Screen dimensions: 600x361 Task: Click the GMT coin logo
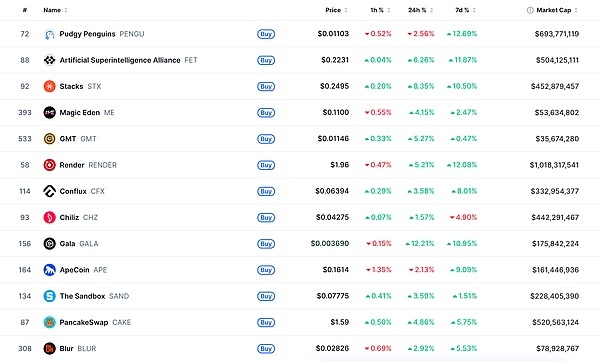(49, 139)
